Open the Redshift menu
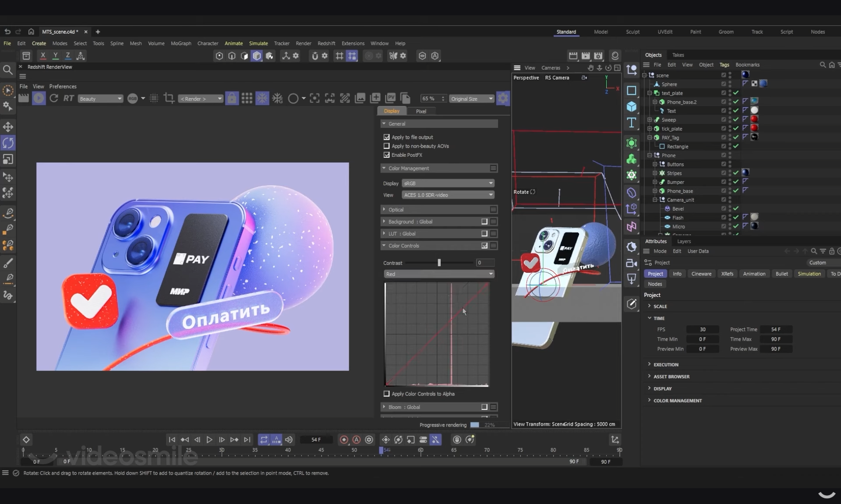 [x=326, y=43]
